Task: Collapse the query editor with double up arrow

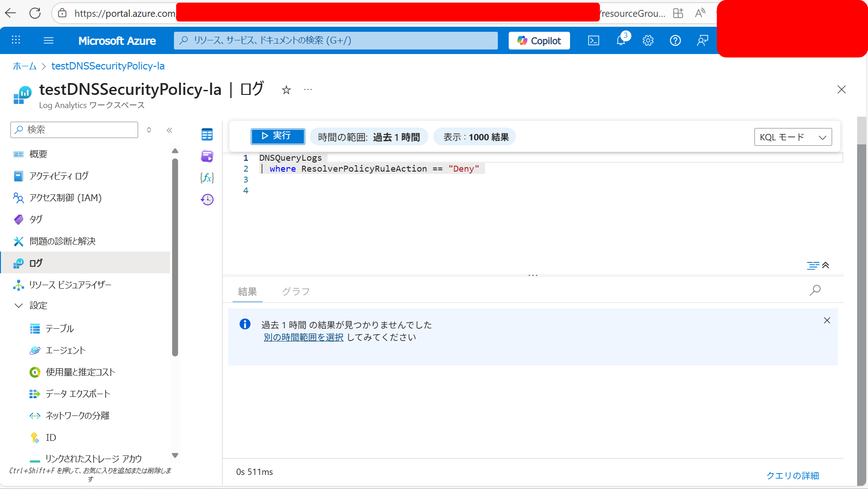Action: [x=826, y=265]
